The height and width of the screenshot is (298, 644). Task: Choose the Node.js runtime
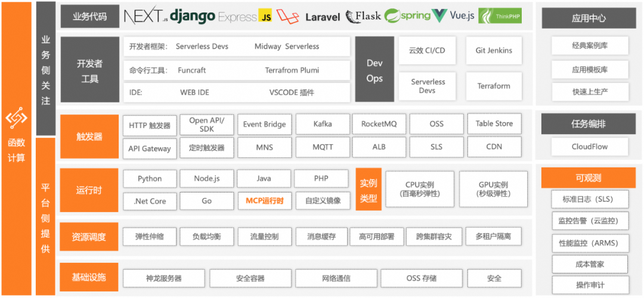click(207, 179)
